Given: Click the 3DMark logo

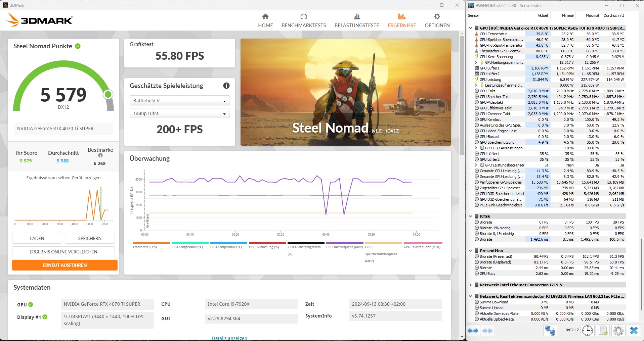Looking at the screenshot, I should pos(39,20).
